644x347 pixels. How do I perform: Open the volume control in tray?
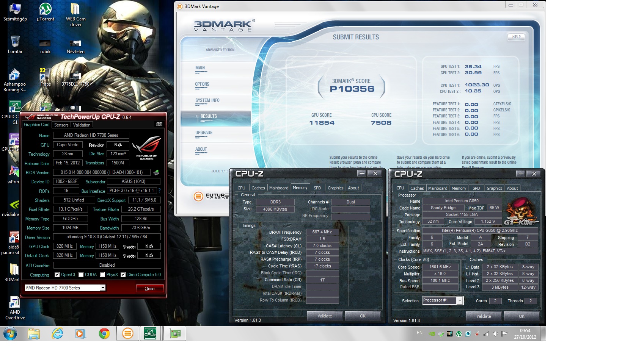pos(495,334)
